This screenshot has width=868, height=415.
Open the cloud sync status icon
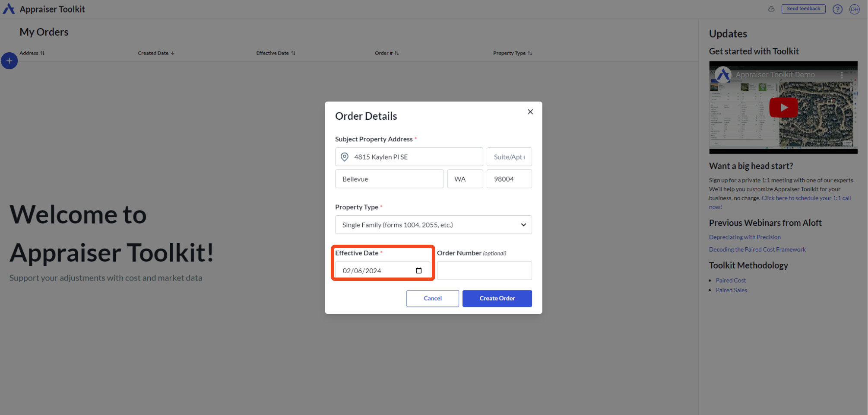771,9
